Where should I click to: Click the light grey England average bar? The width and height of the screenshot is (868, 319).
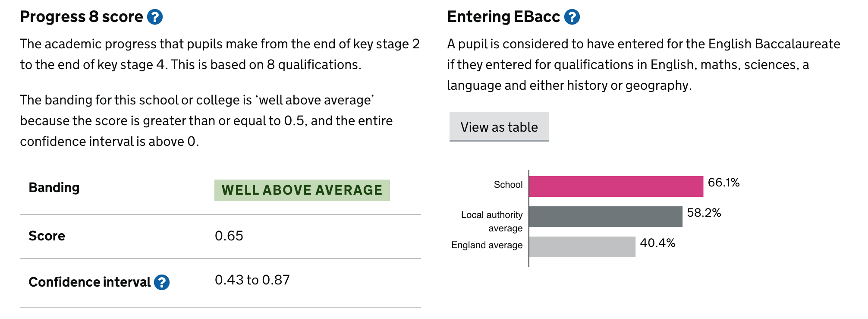582,247
